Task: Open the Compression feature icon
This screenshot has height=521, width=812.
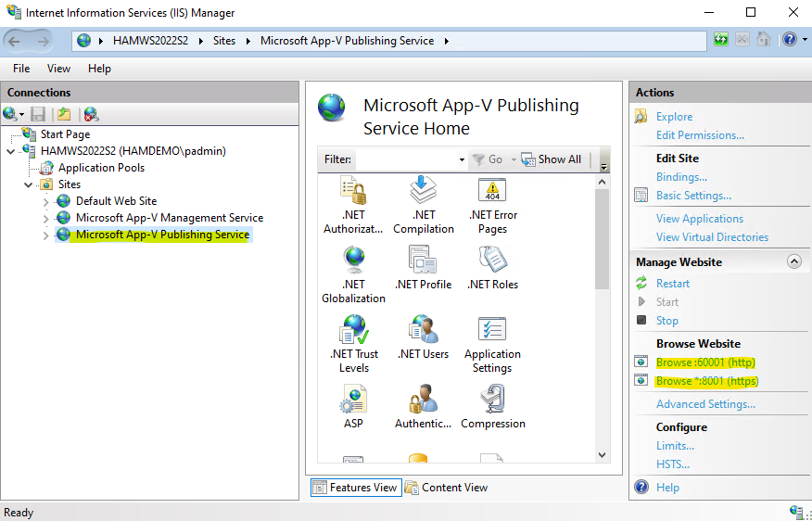Action: click(x=492, y=399)
